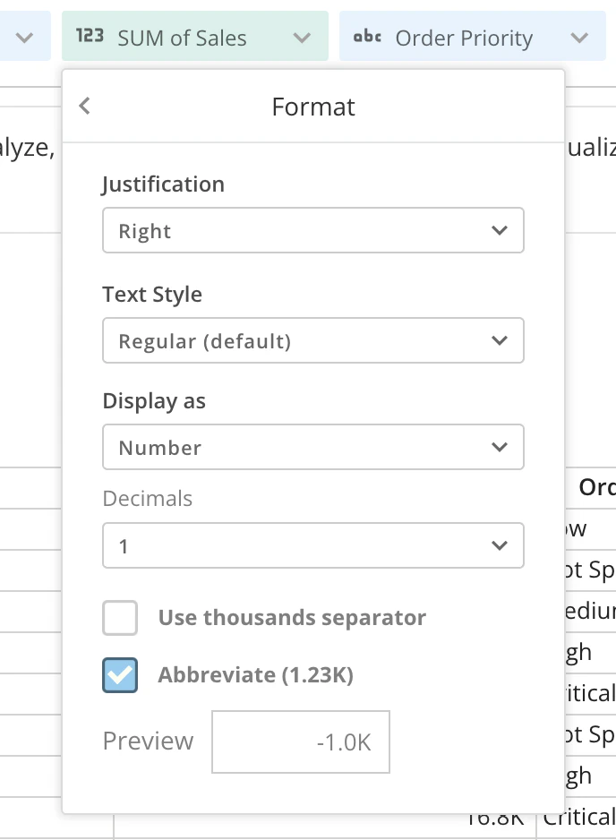The width and height of the screenshot is (616, 840).
Task: Open the Text Style dropdown
Action: pyautogui.click(x=313, y=340)
